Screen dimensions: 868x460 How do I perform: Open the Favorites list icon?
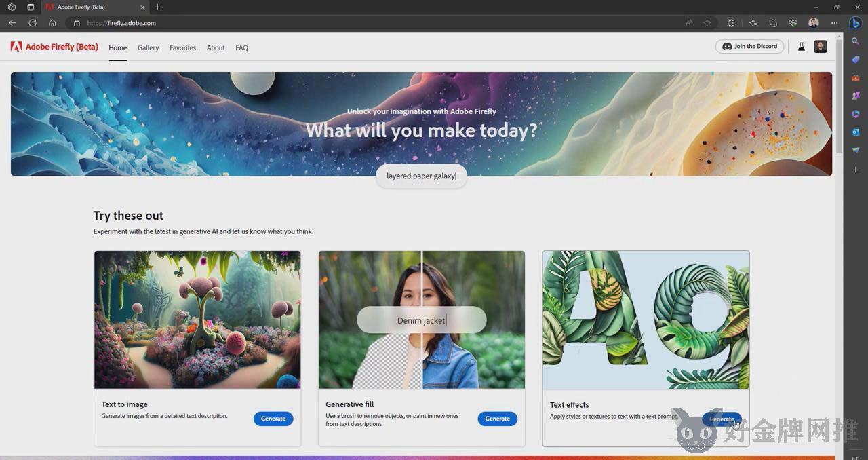753,23
